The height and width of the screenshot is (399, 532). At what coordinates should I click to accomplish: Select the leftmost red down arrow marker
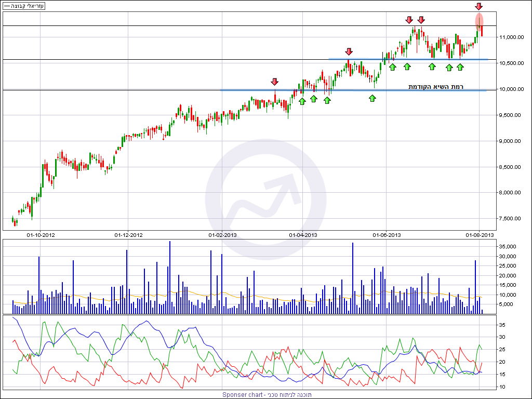tap(274, 82)
